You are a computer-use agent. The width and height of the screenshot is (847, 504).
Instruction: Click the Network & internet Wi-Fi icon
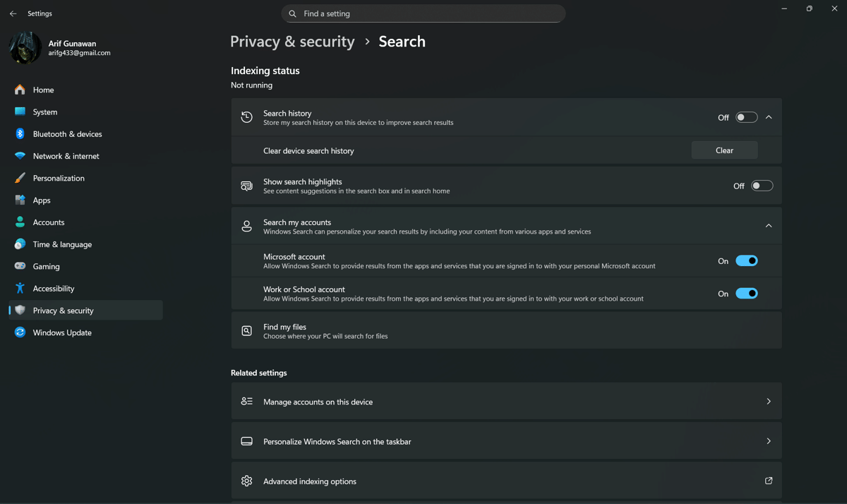[x=20, y=156]
